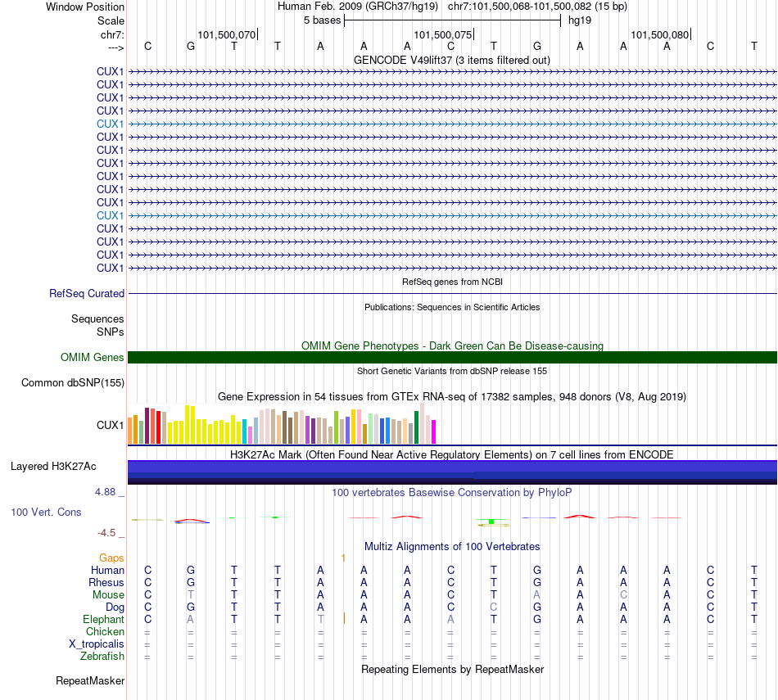This screenshot has height=700, width=778.
Task: Click the hg19 assembly label near scale bar
Action: pos(580,20)
